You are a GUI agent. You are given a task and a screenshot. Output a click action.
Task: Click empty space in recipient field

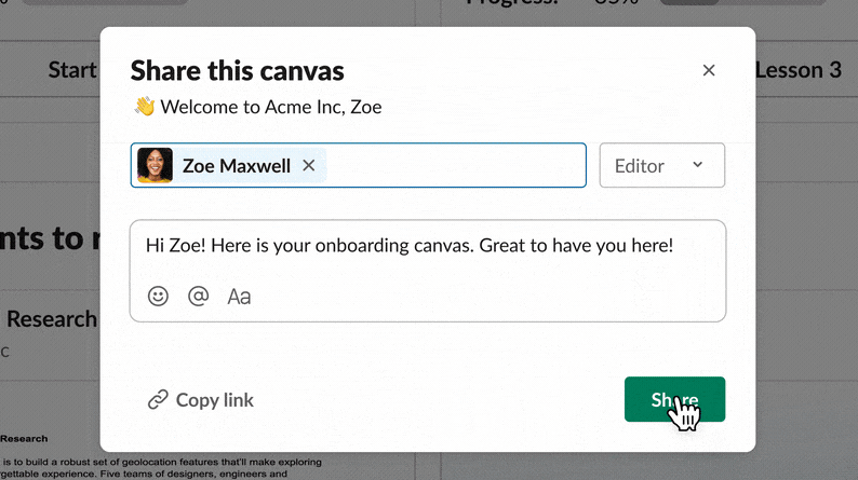coord(455,166)
